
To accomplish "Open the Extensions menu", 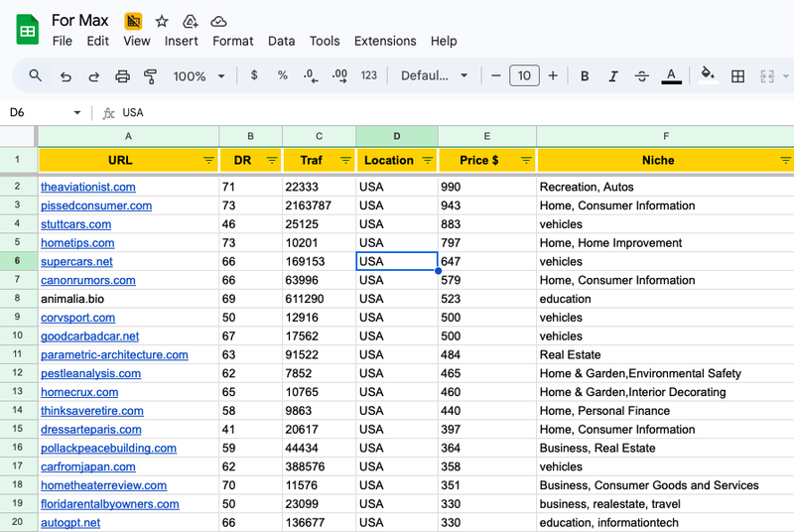I will click(x=385, y=41).
